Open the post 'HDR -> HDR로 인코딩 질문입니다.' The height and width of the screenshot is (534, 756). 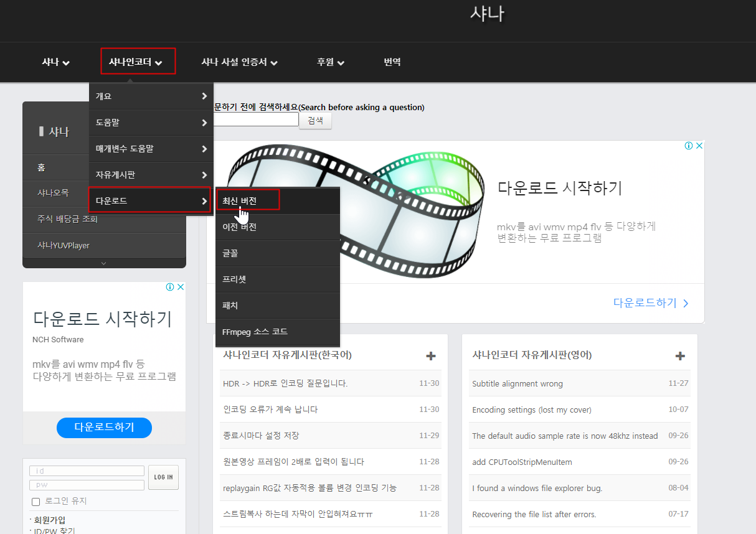[x=285, y=383]
